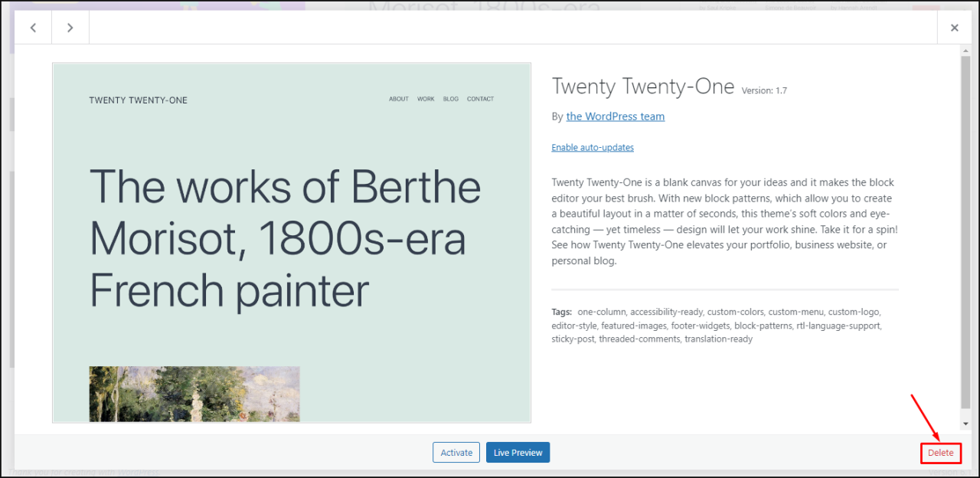
Task: Click the vertical scrollbar thumb
Action: coord(965,230)
